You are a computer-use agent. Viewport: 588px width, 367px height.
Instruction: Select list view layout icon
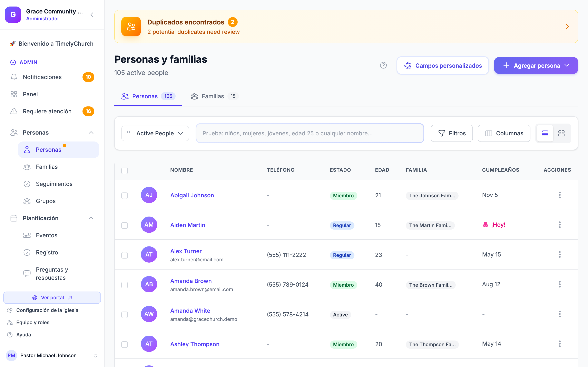pyautogui.click(x=545, y=133)
